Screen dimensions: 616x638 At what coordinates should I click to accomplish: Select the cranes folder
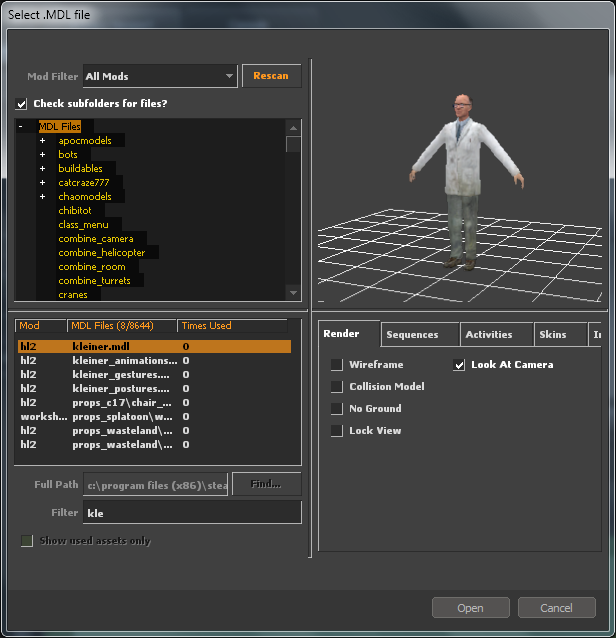(x=73, y=295)
